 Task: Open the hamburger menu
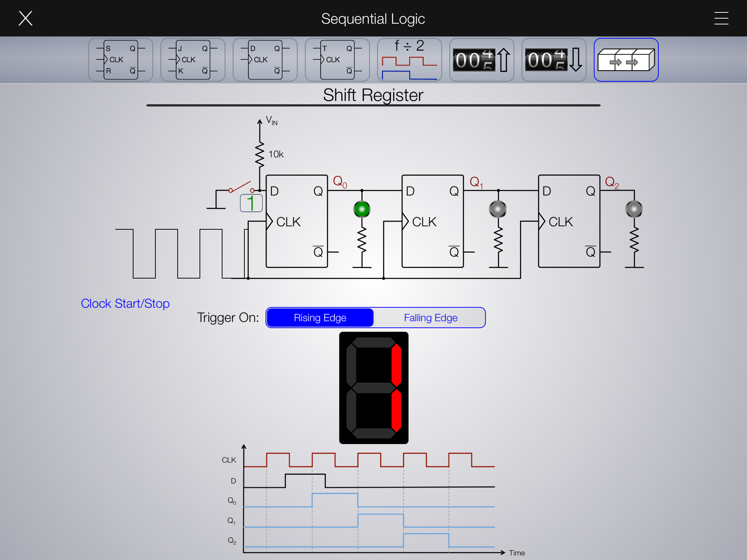(x=721, y=18)
